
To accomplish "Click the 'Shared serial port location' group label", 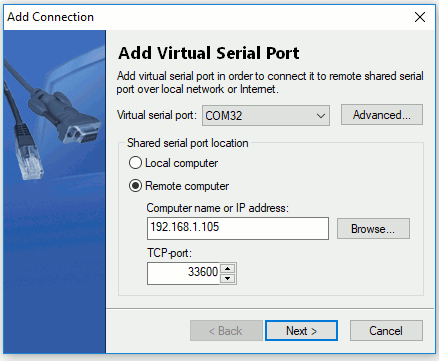I will tap(188, 143).
